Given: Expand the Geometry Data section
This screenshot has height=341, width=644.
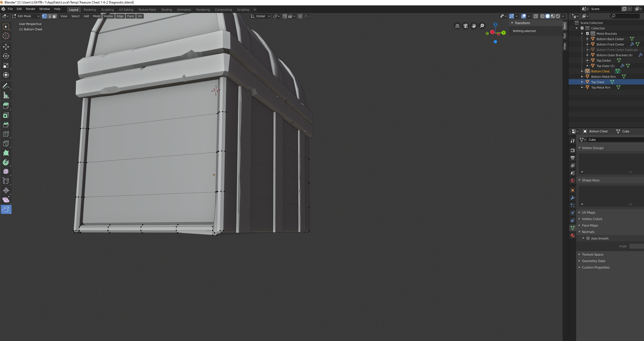Looking at the screenshot, I should [x=593, y=261].
